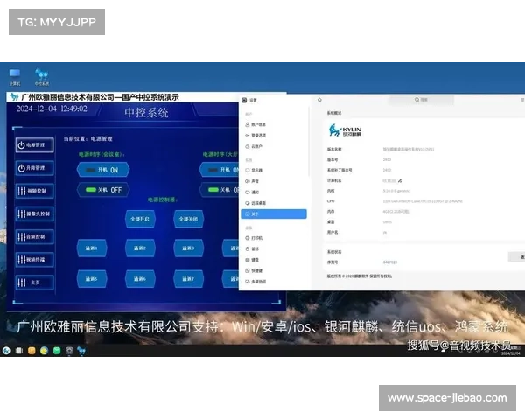Click the Settings search field
Screen dimensions: 525x420
[421, 100]
